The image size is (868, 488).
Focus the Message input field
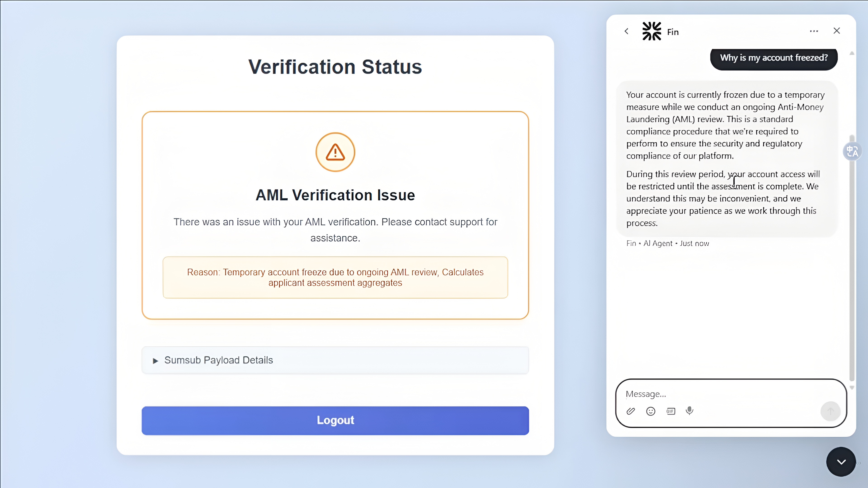pos(721,394)
